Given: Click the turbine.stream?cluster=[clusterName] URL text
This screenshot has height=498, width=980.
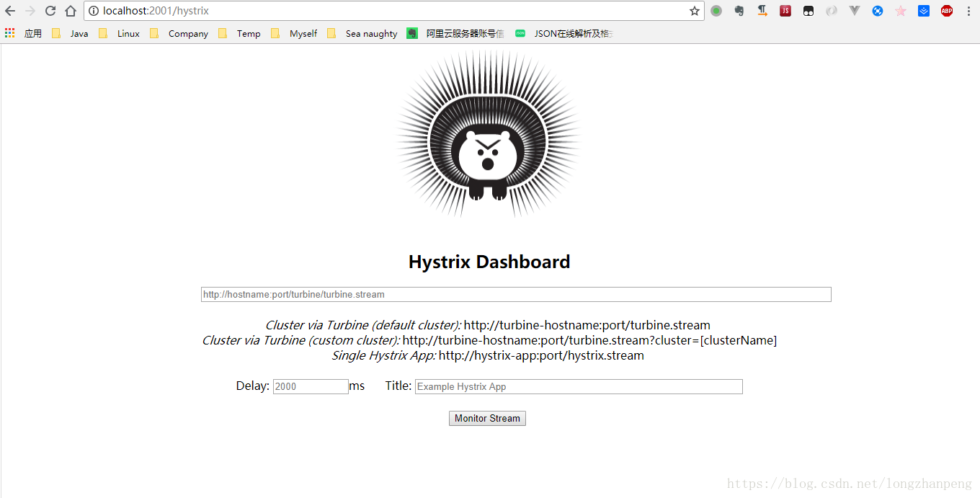Looking at the screenshot, I should click(x=589, y=340).
